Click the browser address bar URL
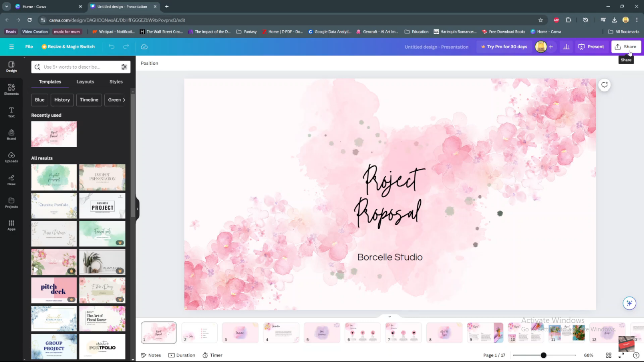Screen dimensions: 644x362 (117, 20)
